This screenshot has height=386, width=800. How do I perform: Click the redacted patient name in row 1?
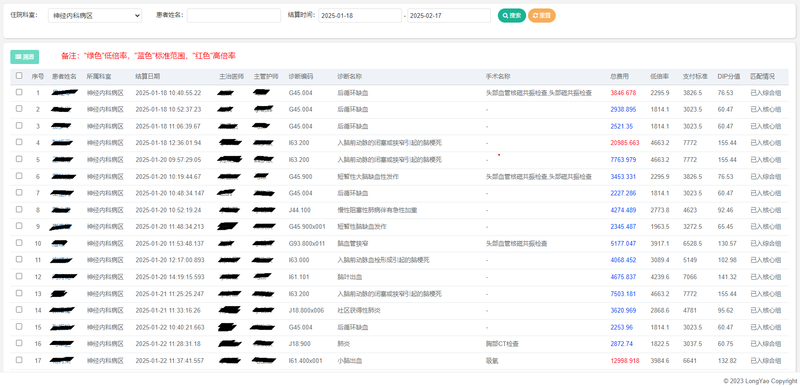pos(65,92)
